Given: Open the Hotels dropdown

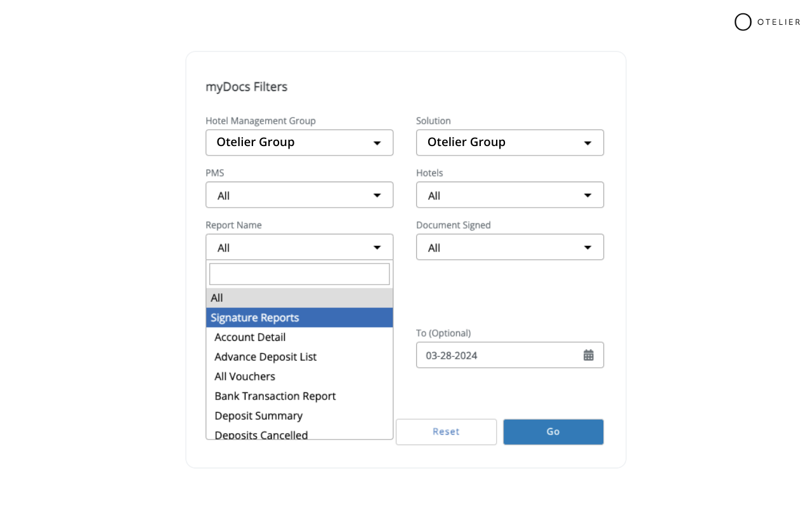Looking at the screenshot, I should (510, 195).
